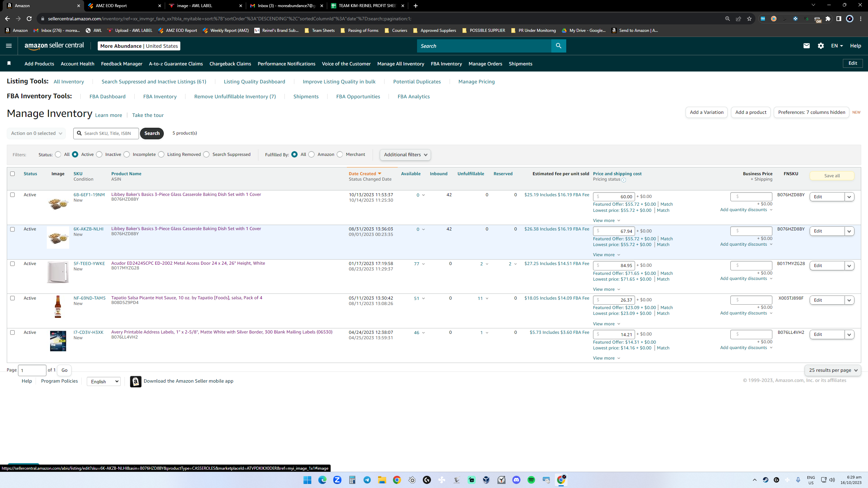Expand View more for Acudor access door row
The width and height of the screenshot is (868, 488).
(x=607, y=289)
